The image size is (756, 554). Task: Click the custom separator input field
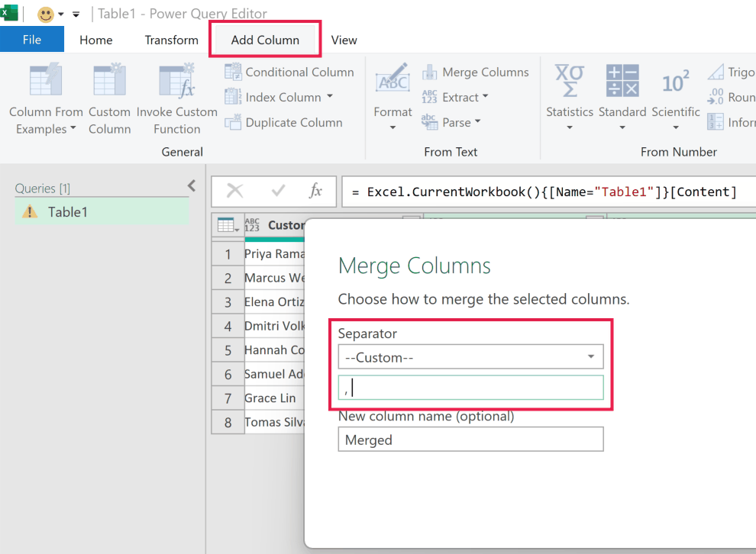pyautogui.click(x=470, y=388)
